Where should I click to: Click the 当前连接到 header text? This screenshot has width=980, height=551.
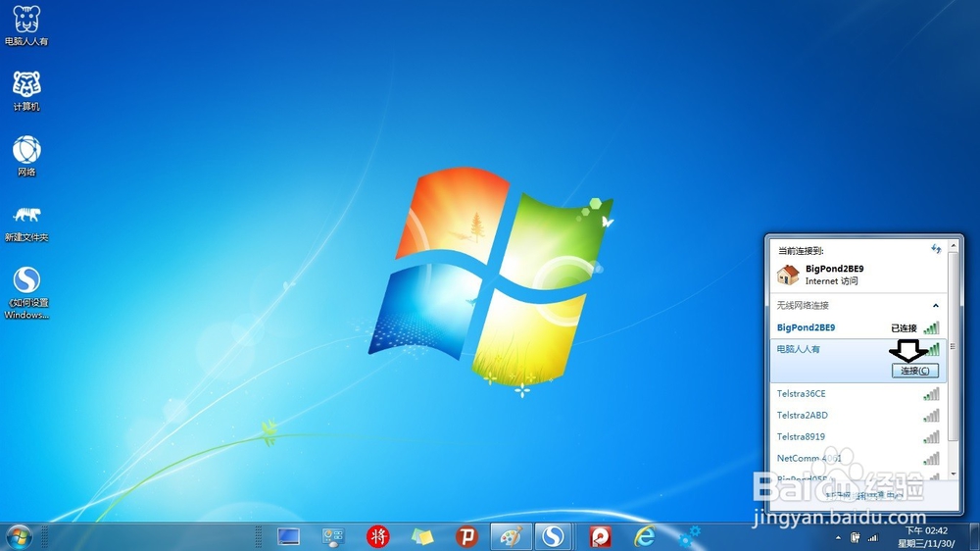[801, 251]
